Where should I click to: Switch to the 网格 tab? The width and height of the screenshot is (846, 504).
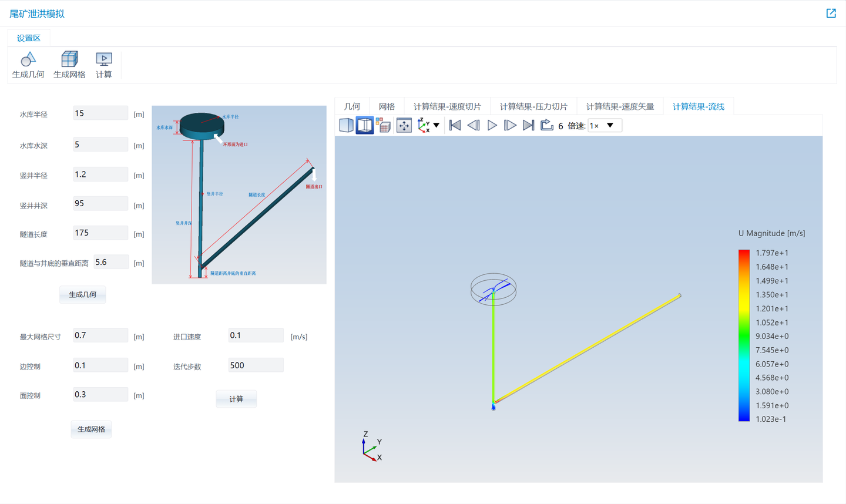coord(387,106)
